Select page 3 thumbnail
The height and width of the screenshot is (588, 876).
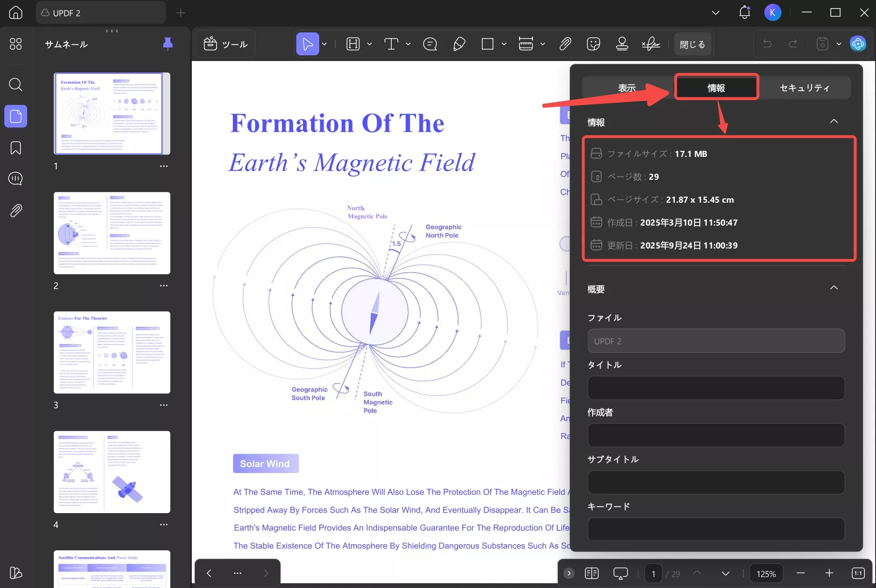(x=112, y=352)
